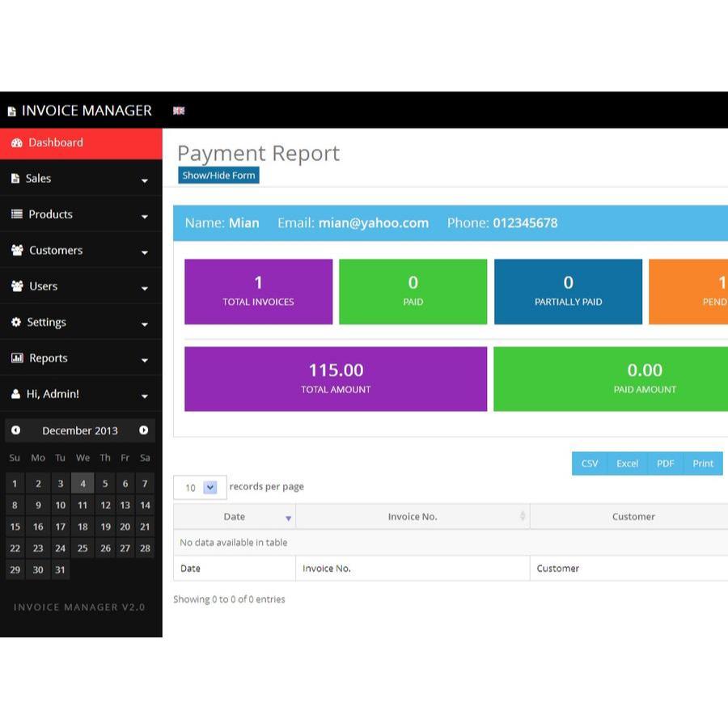Click the Invoice No. column header
Viewport: 728px width, 728px height.
coord(413,516)
